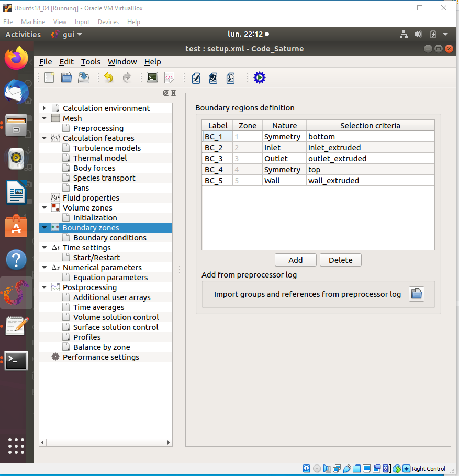Import groups from preprocessor log folder icon
Viewport: 459px width, 476px height.
(416, 294)
